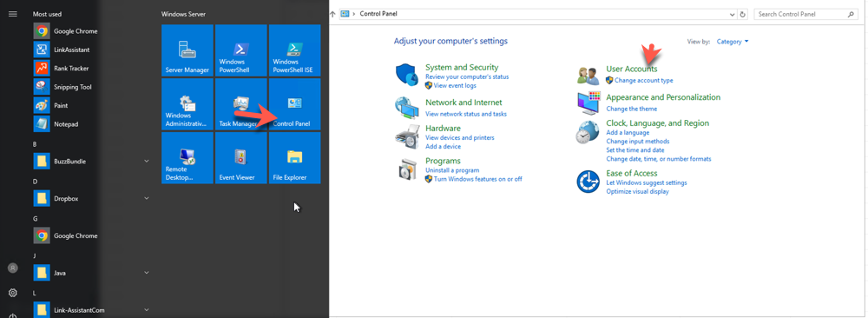Open Review your computer's status
The width and height of the screenshot is (868, 318).
click(467, 77)
